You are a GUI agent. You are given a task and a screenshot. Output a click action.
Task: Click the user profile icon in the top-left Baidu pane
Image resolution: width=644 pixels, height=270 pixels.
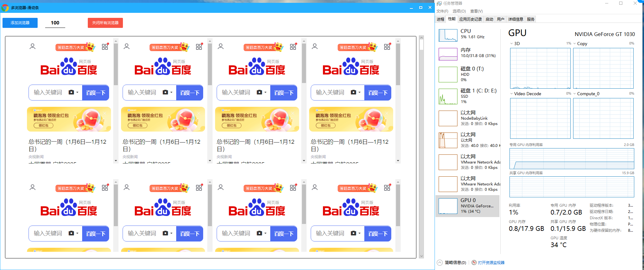tap(33, 46)
